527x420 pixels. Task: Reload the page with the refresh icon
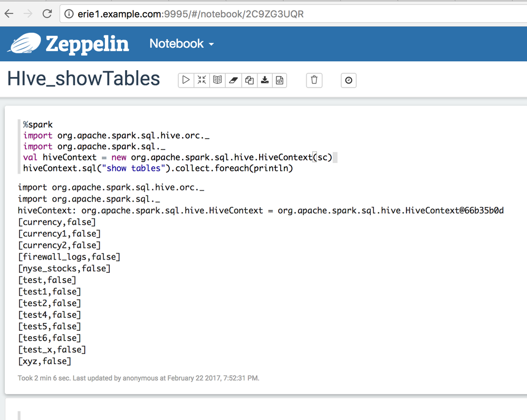coord(47,14)
